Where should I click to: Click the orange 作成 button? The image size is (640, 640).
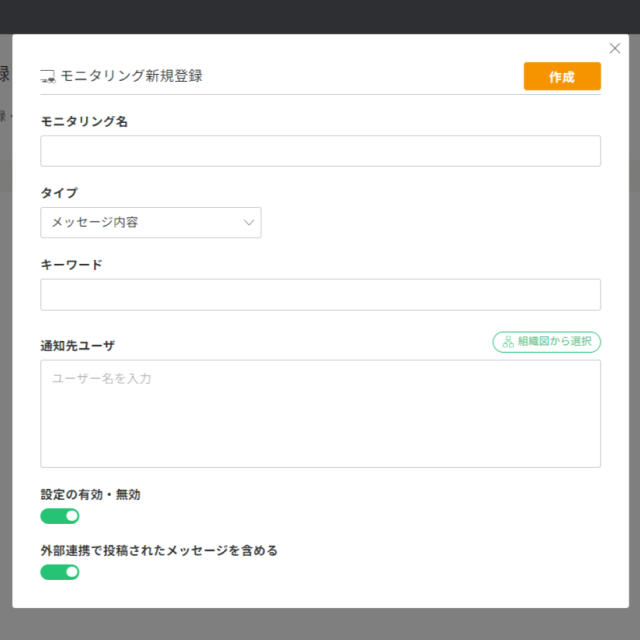[x=562, y=77]
